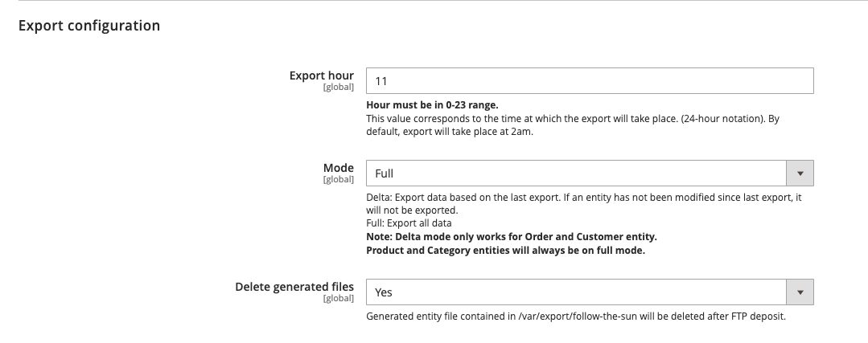This screenshot has width=868, height=343.
Task: Click the Mode field label
Action: point(338,168)
